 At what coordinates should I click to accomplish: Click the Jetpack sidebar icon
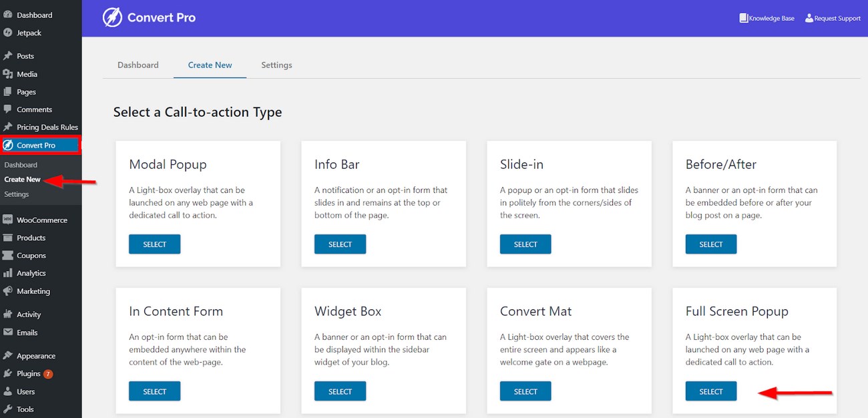point(8,33)
